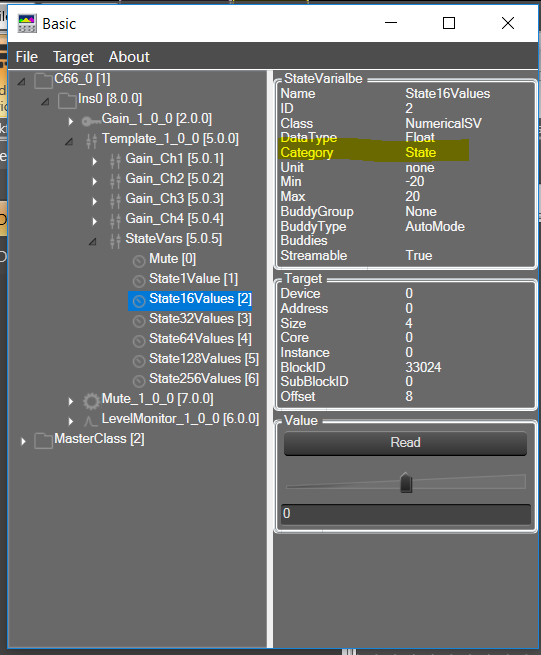Click the Basic app icon in title bar

coord(27,23)
